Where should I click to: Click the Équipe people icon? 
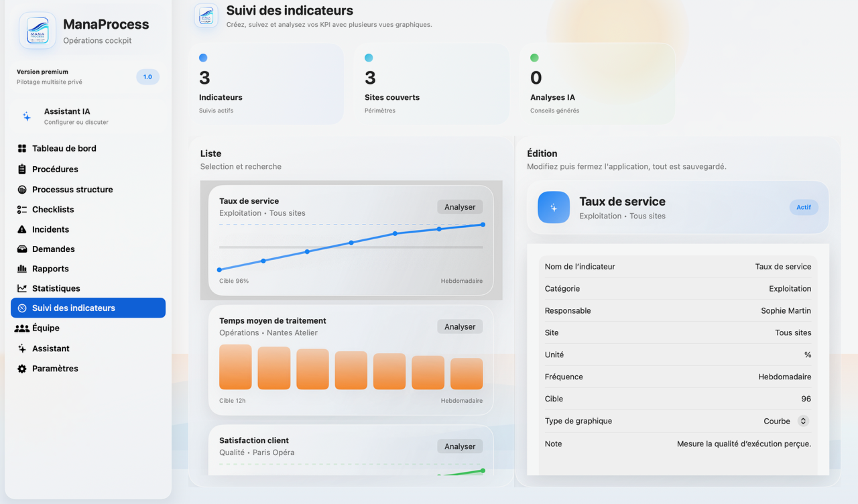click(x=22, y=328)
